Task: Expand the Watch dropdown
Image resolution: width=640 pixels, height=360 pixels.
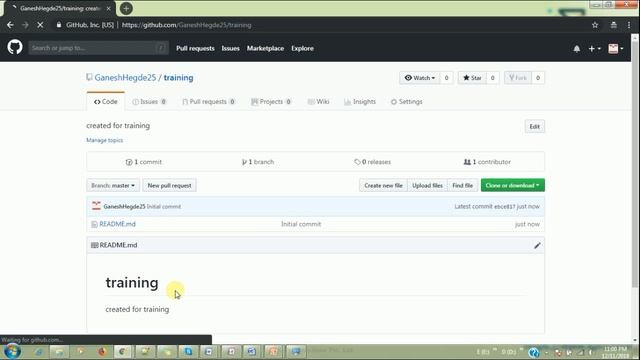Action: click(x=420, y=78)
